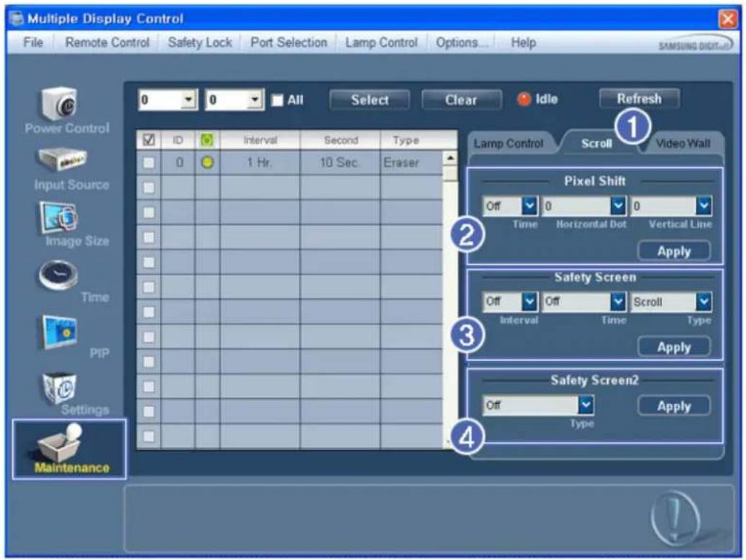Click the display list scrollbar up arrow
This screenshot has height=560, width=746.
click(x=450, y=158)
